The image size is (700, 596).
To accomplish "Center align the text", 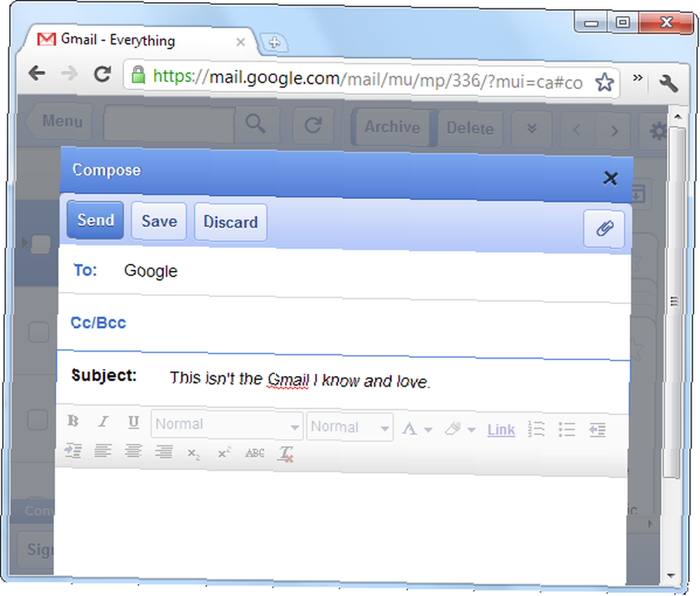I will [134, 451].
